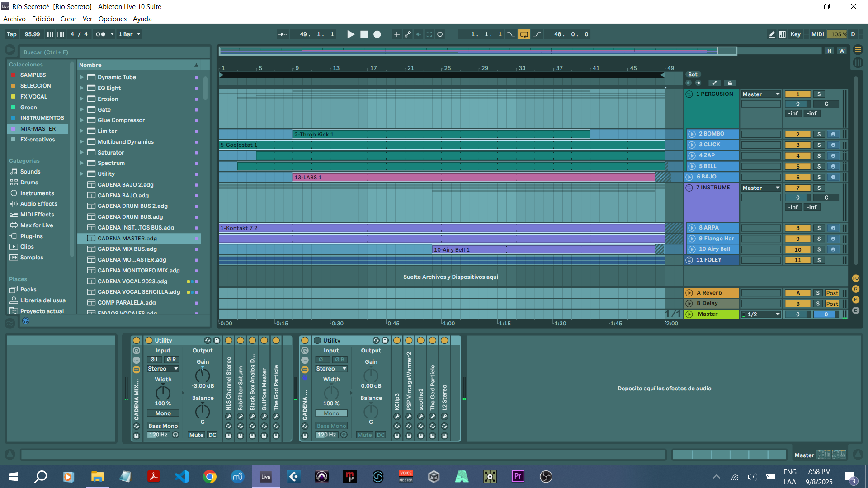Image resolution: width=868 pixels, height=488 pixels.
Task: Click the Tap tempo button
Action: pyautogui.click(x=12, y=34)
